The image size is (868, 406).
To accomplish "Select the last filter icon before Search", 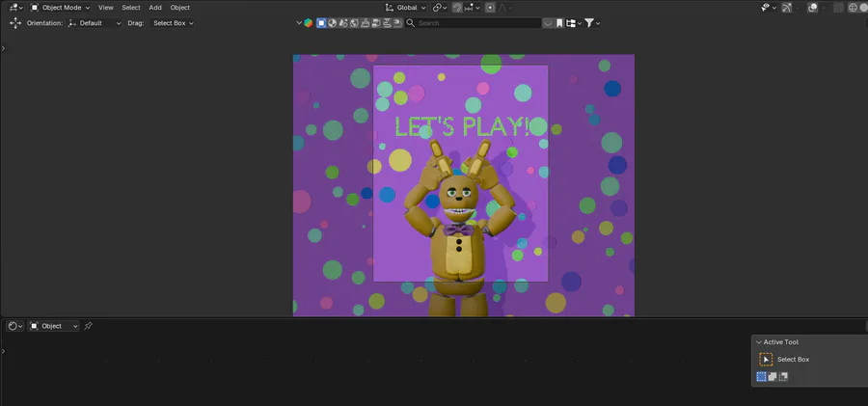I will (x=397, y=23).
